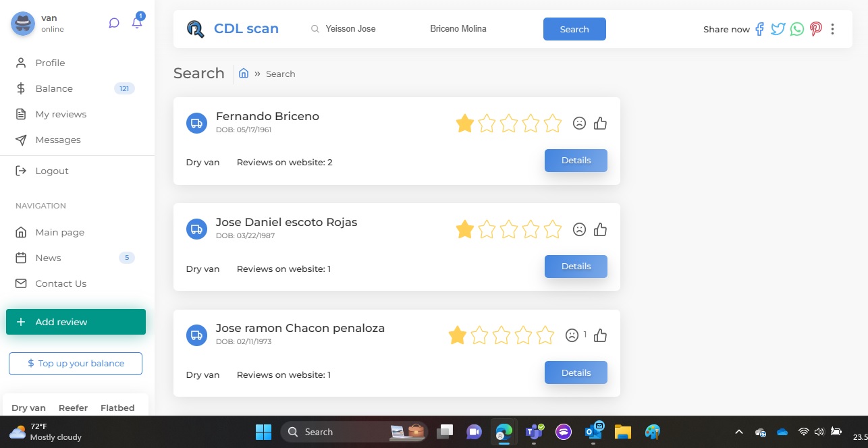The image size is (868, 448).
Task: Share on Pinterest using its icon
Action: pyautogui.click(x=816, y=29)
